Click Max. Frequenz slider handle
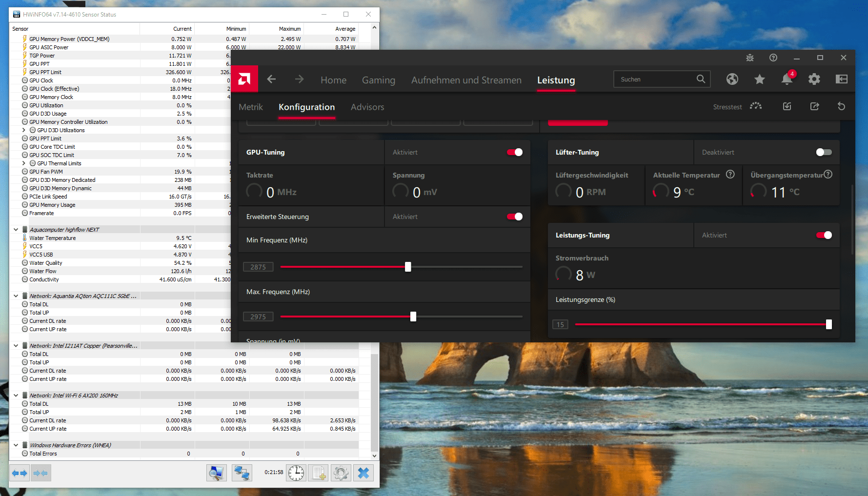Image resolution: width=868 pixels, height=496 pixels. (x=413, y=317)
